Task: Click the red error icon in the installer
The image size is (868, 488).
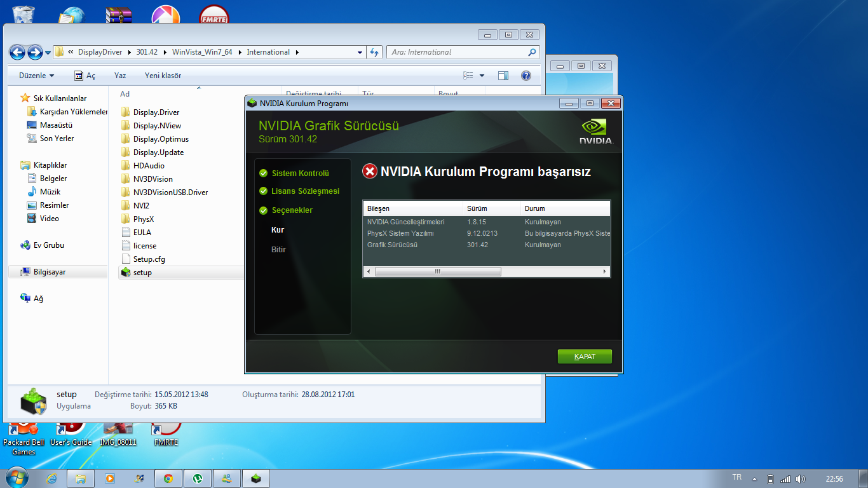Action: pyautogui.click(x=369, y=171)
